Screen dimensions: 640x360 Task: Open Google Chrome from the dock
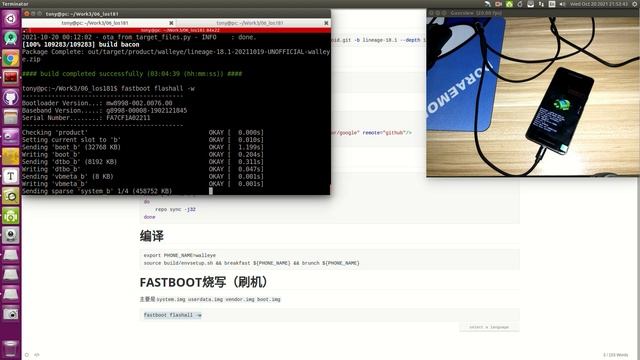click(11, 58)
